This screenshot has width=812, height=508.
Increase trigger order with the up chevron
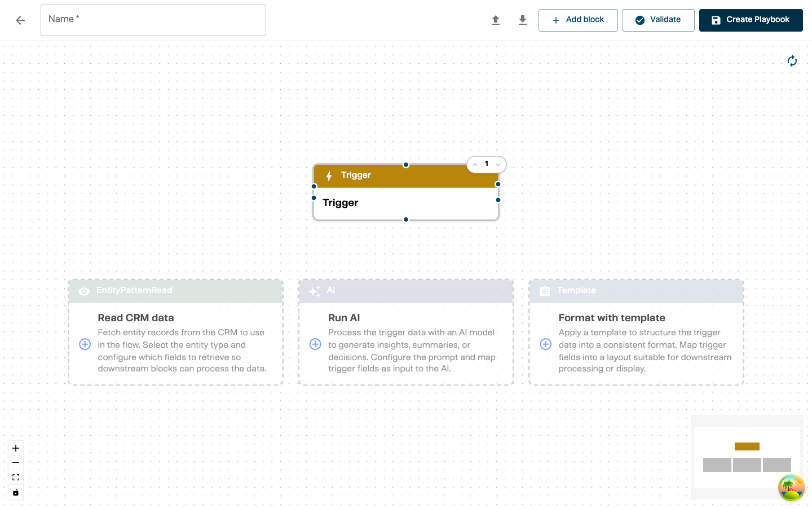pos(475,165)
